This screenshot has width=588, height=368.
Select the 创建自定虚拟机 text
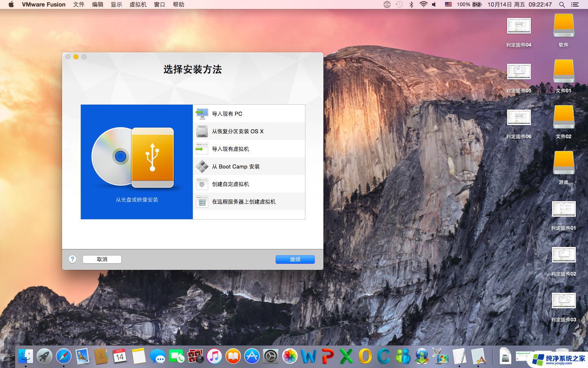click(x=230, y=184)
